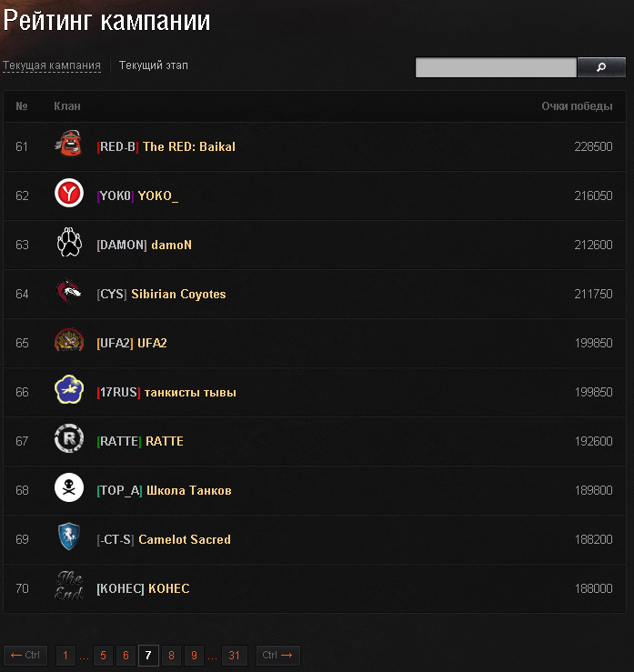Open the TOP_A skull emblem
Image resolution: width=634 pixels, height=672 pixels.
click(69, 487)
